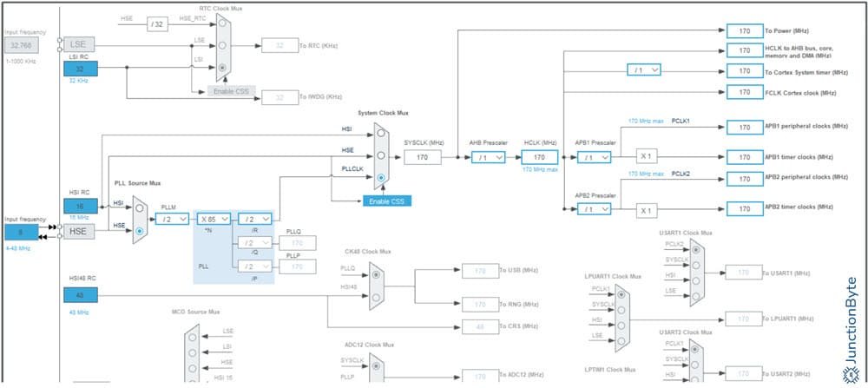The height and width of the screenshot is (388, 868).
Task: Click the gray Enable CSS button under RTC mux
Action: point(232,91)
